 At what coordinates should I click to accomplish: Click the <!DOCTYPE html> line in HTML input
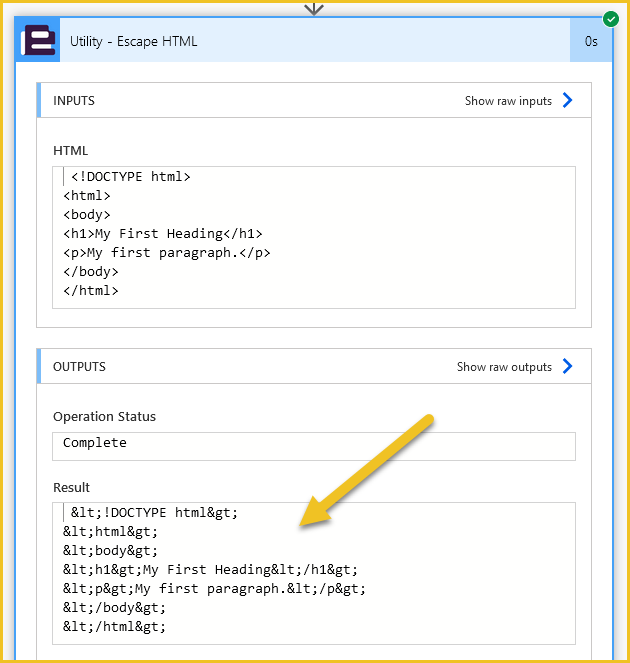[x=131, y=176]
